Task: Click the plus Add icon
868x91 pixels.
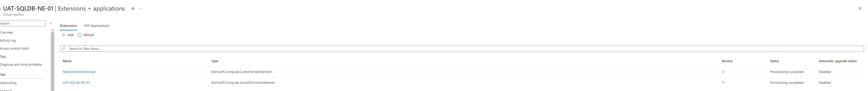Action: click(64, 35)
